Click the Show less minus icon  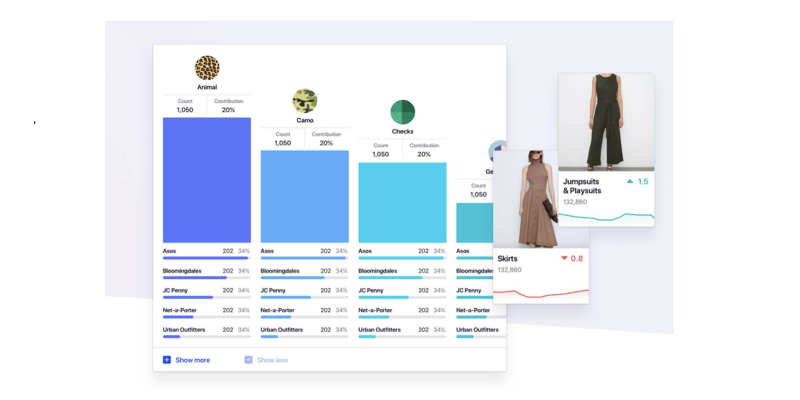click(x=248, y=360)
